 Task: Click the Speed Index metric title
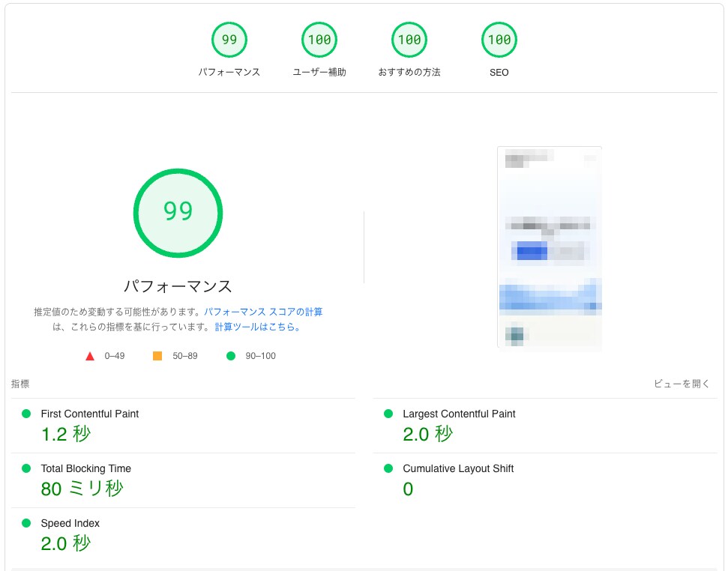[70, 523]
